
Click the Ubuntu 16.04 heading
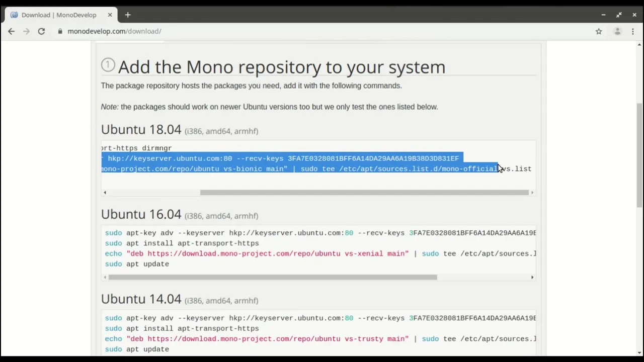click(141, 215)
